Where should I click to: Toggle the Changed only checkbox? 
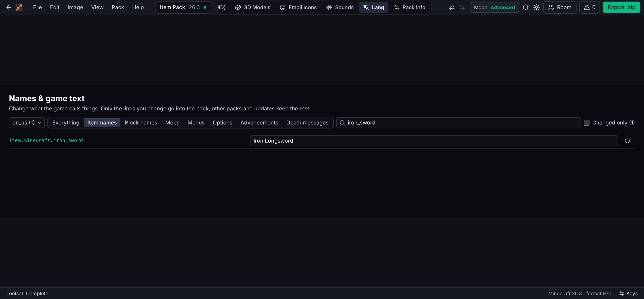pyautogui.click(x=586, y=123)
